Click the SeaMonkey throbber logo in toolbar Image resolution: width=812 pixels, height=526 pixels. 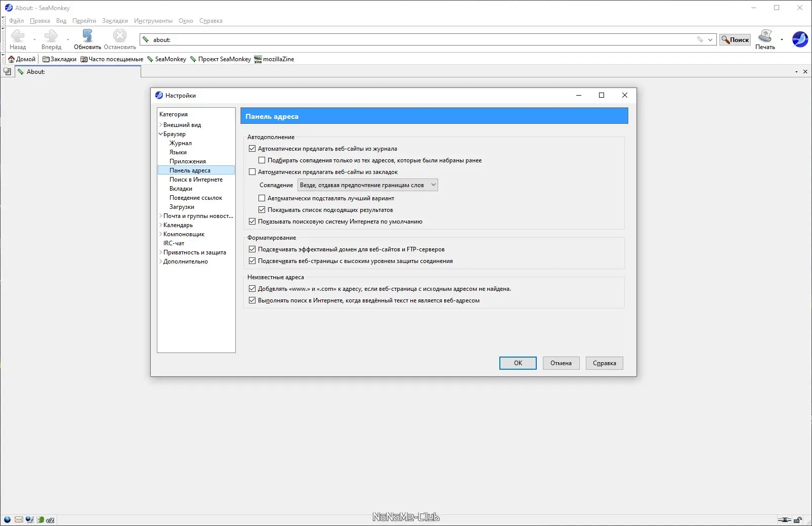800,39
